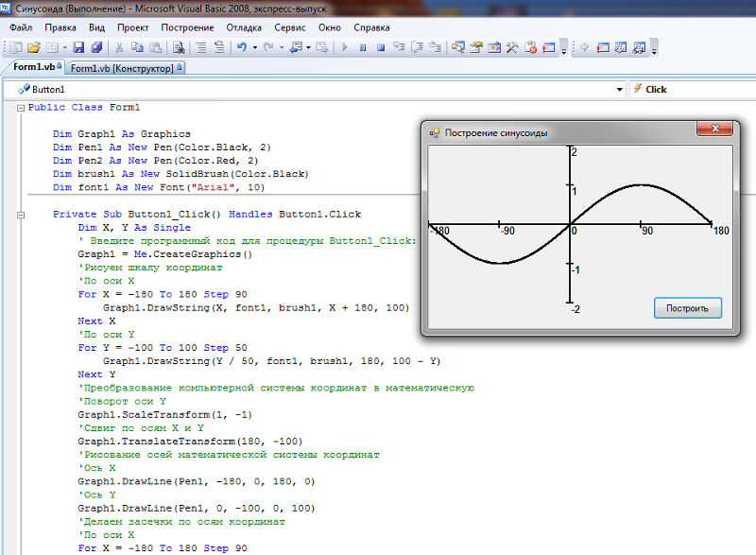Click the line Dim X, Y As Single

click(x=134, y=227)
